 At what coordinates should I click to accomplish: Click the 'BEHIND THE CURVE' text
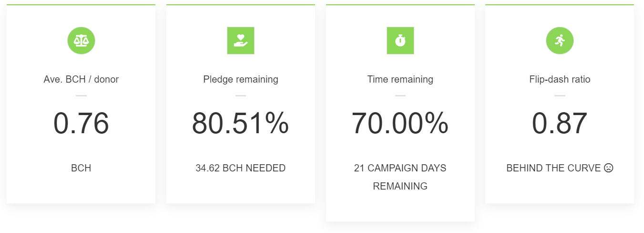pos(553,168)
